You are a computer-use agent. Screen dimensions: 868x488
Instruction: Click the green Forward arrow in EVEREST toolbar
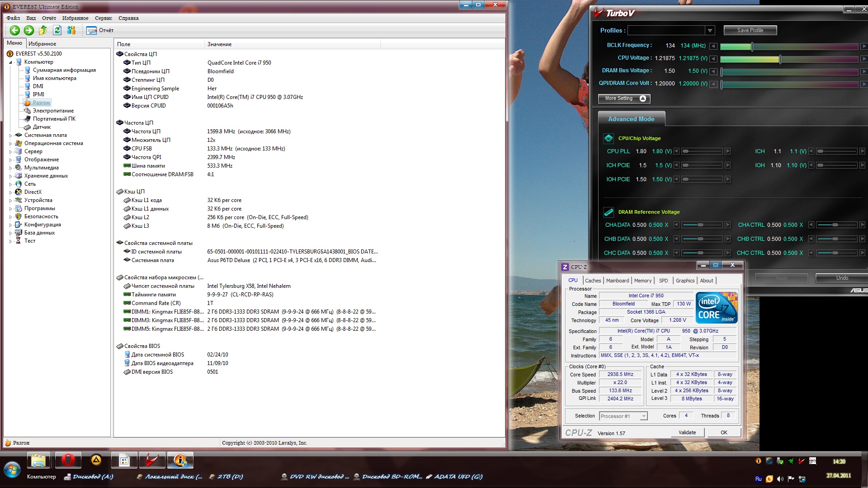coord(29,30)
